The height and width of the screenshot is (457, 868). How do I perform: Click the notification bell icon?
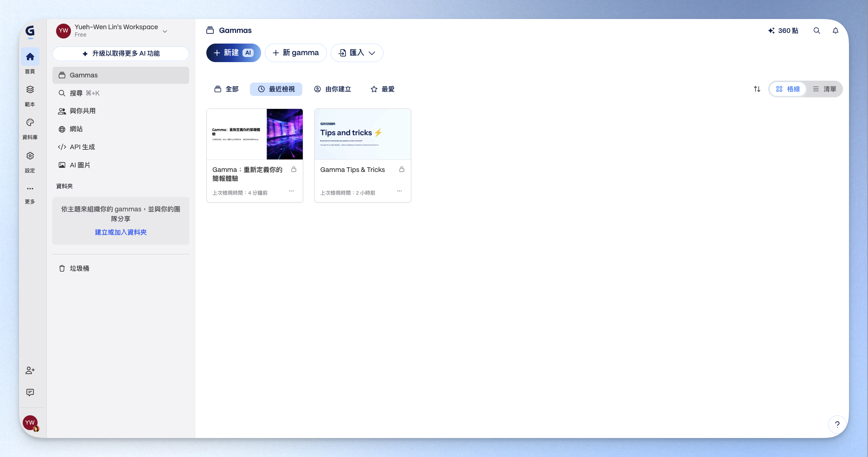tap(835, 31)
